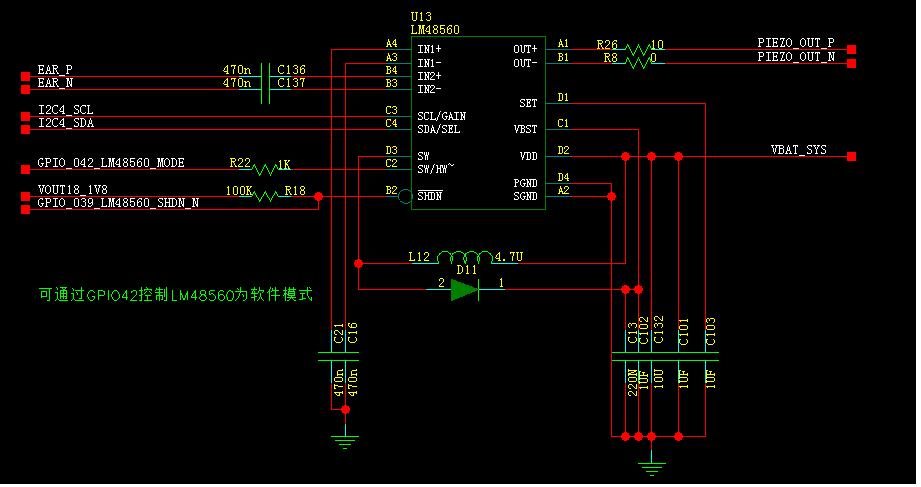Select the VBAT_SYS net label
Image resolution: width=921 pixels, height=487 pixels.
(799, 150)
